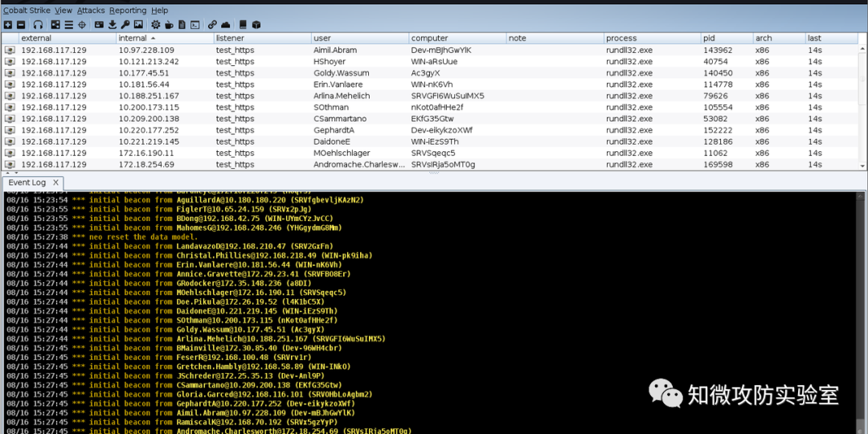
Task: Click the coffee cup Java applet icon
Action: click(x=169, y=25)
